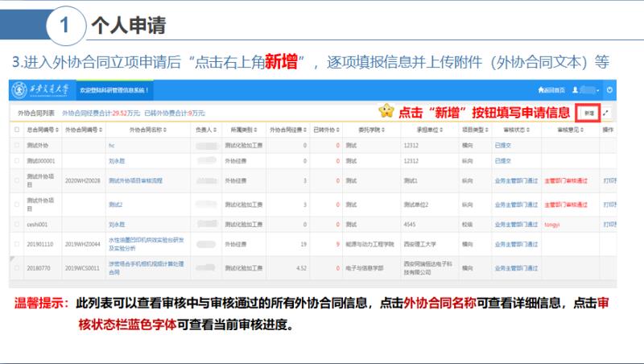
Task: Sort by 项目类型 column header
Action: click(475, 130)
